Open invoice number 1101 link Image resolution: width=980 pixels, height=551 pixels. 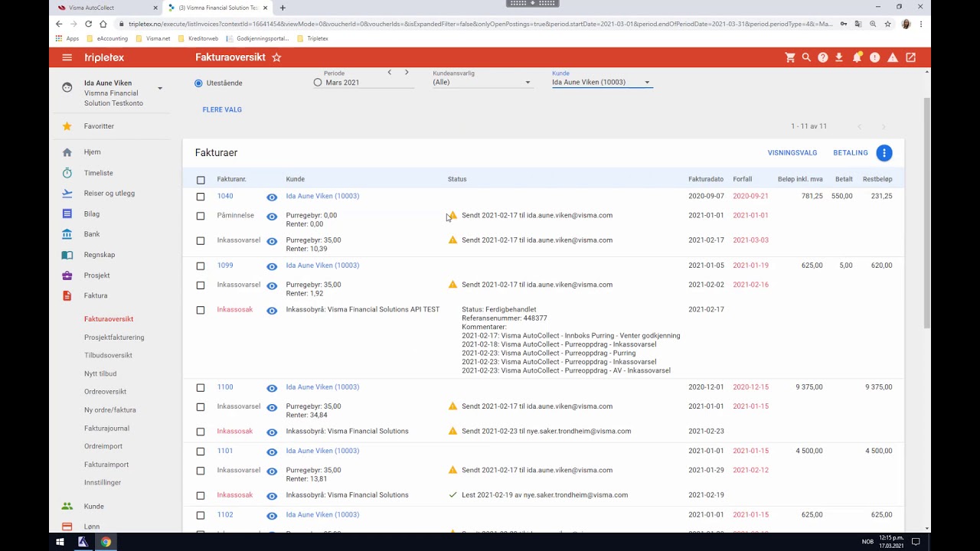click(x=225, y=451)
